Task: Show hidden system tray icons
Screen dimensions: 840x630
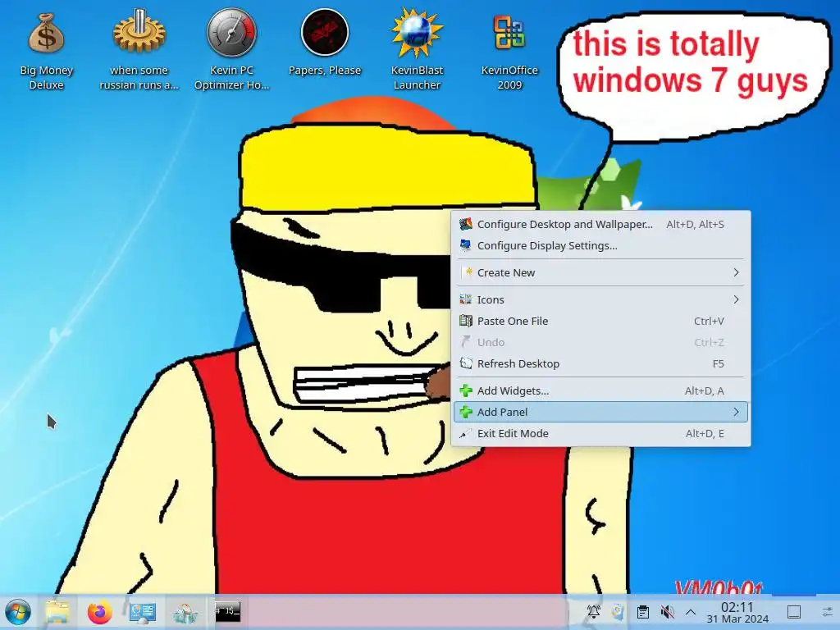Action: pyautogui.click(x=691, y=612)
